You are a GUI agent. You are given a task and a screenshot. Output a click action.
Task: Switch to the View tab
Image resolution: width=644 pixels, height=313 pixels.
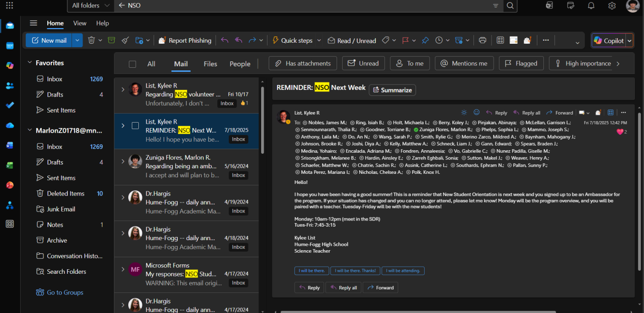[x=79, y=23]
